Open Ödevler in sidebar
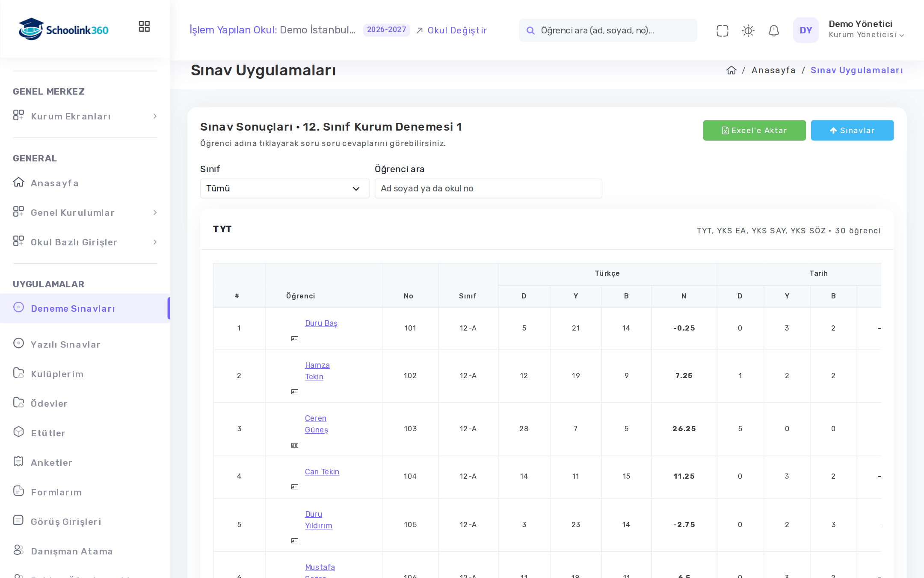The width and height of the screenshot is (924, 578). (x=85, y=403)
